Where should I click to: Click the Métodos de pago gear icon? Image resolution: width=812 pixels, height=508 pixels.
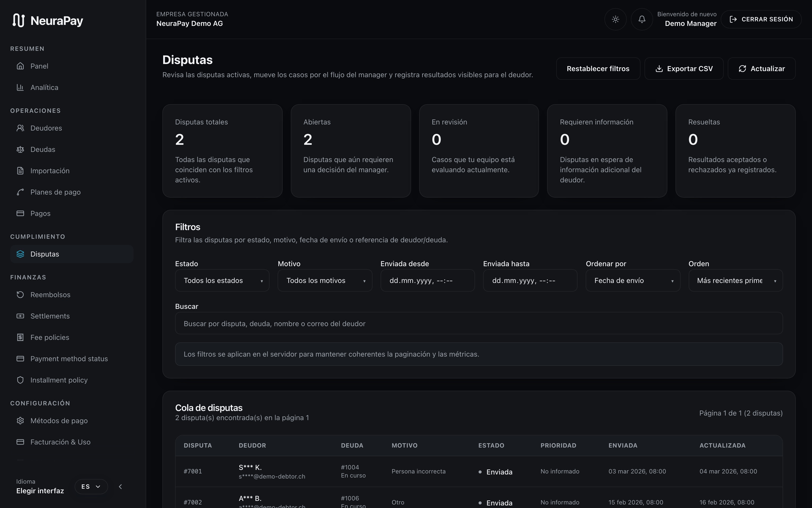(x=20, y=421)
